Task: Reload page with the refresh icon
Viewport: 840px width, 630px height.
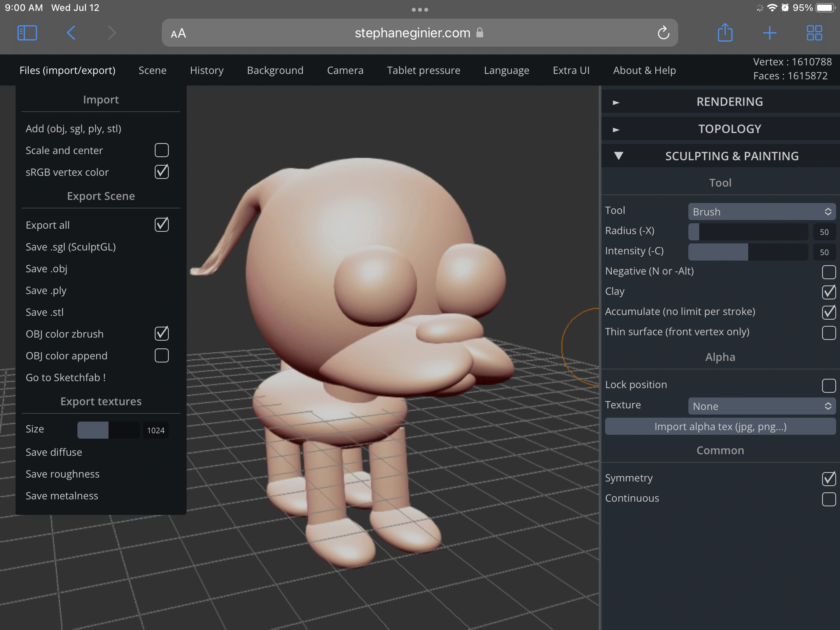Action: click(663, 33)
